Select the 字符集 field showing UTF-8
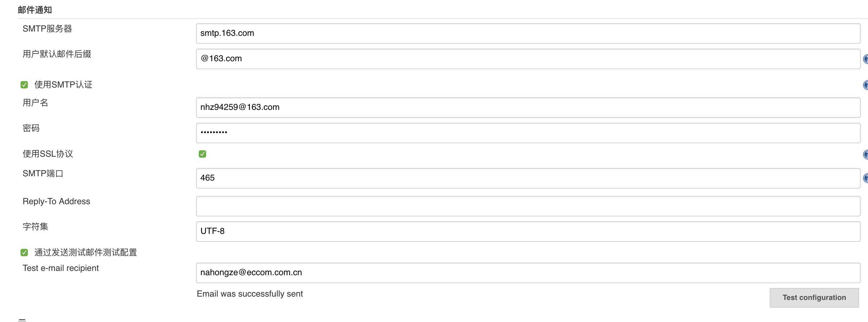This screenshot has width=868, height=322. (528, 231)
